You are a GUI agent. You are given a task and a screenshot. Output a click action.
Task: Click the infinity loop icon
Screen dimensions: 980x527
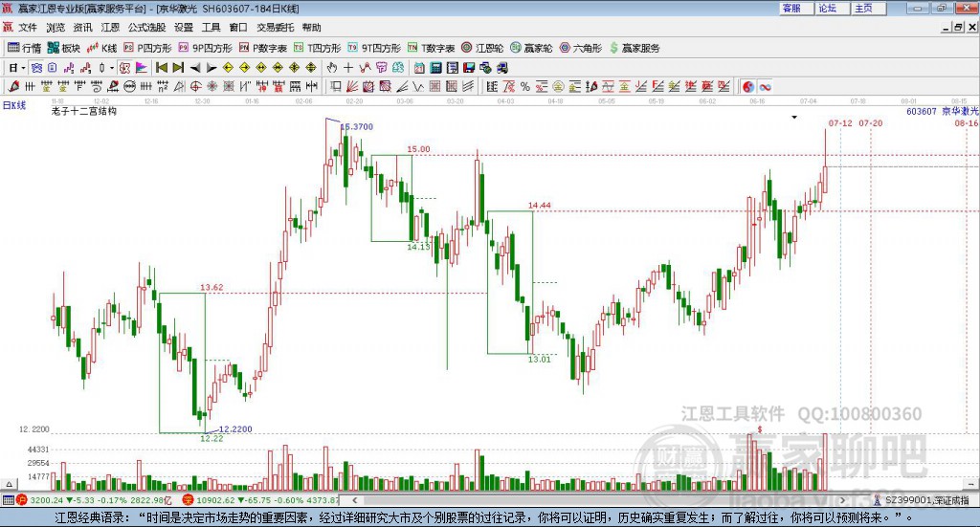(x=765, y=87)
